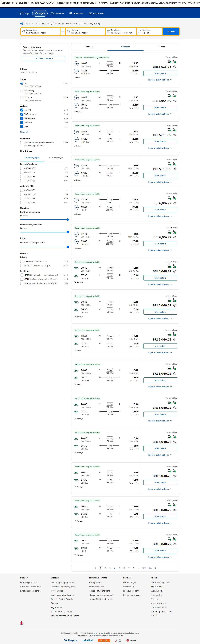
Task: Click the Lufthansa logo on first flight result
Action: 76,64
